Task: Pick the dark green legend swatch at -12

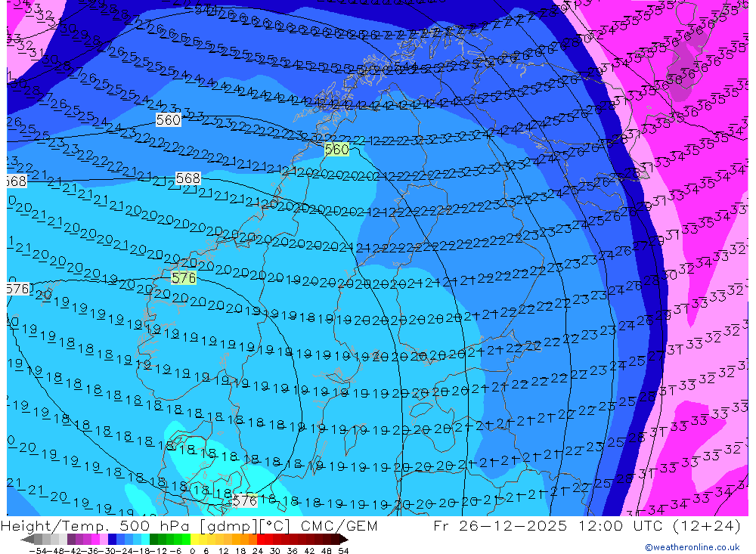Action: click(x=153, y=539)
